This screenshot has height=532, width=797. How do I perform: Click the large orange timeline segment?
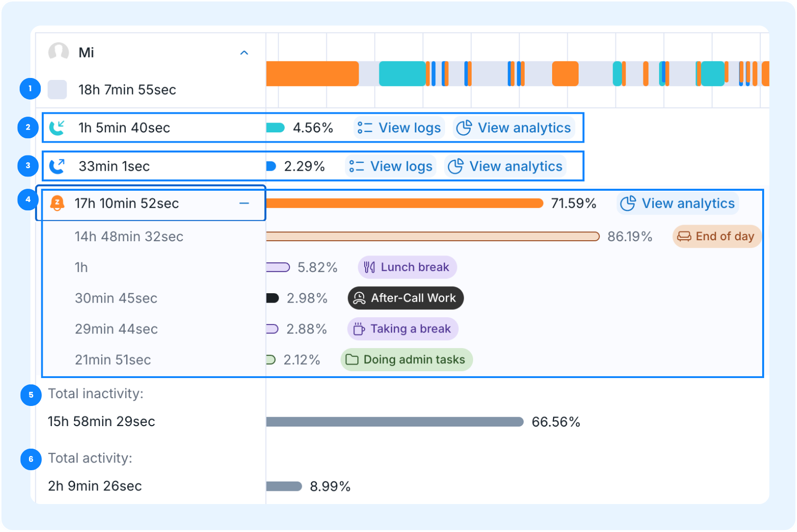point(313,74)
